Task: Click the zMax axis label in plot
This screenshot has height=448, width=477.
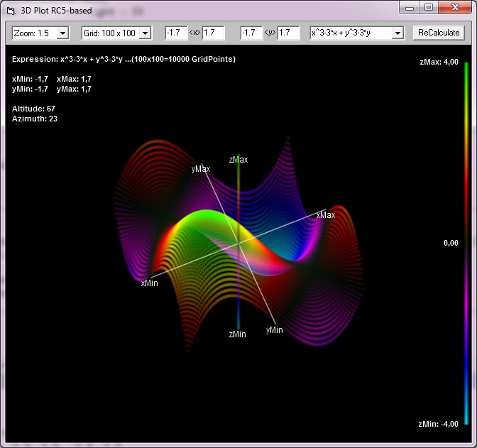Action: 238,160
